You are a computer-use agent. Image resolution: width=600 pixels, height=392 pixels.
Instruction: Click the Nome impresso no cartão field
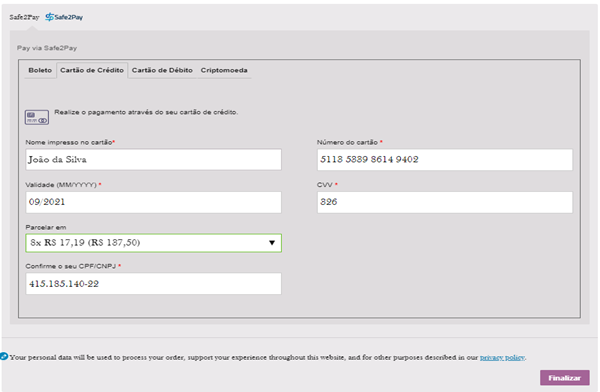153,160
